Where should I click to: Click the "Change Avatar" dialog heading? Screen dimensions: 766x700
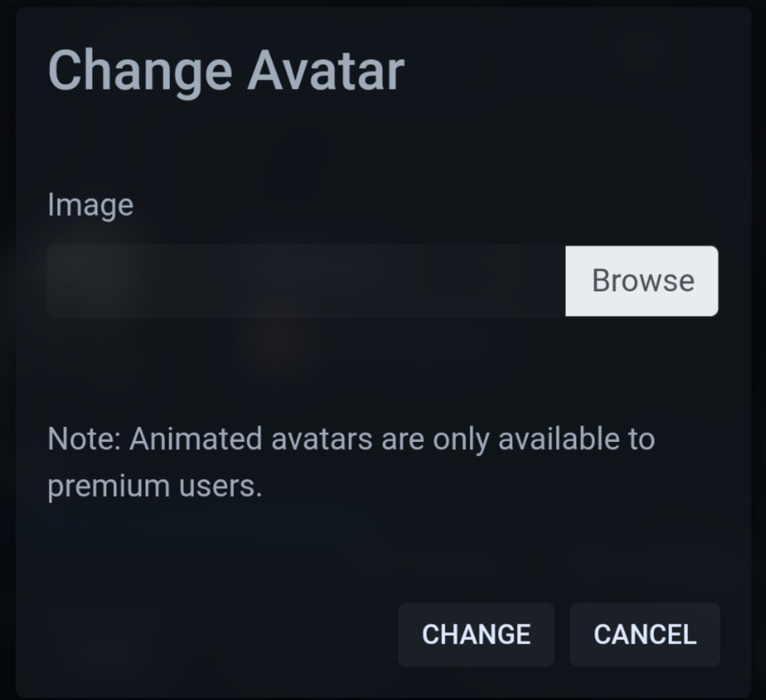[x=226, y=71]
